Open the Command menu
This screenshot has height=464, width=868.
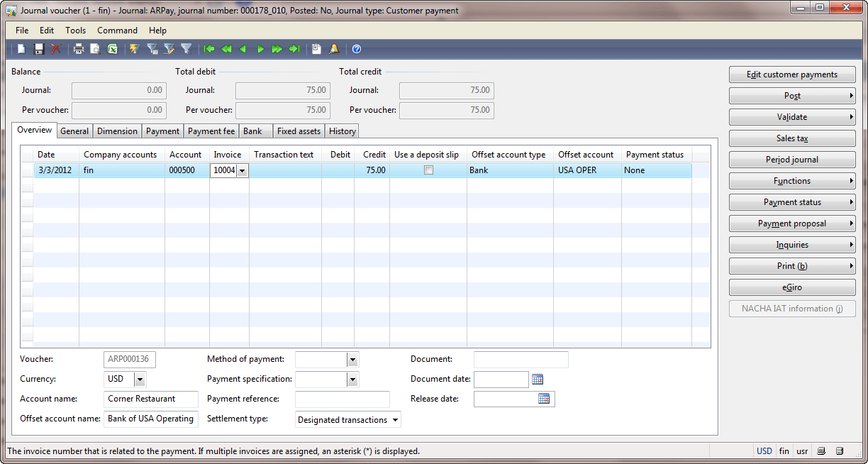click(x=117, y=30)
